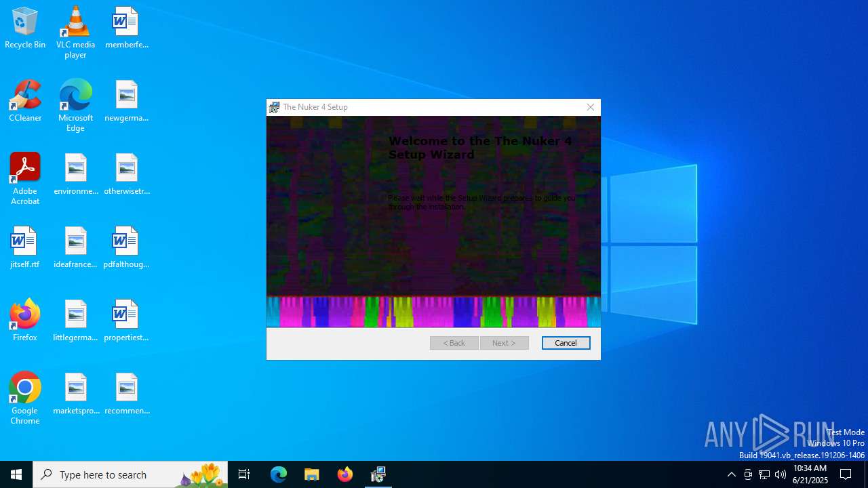Open the Windows Start menu
Screen dimensions: 868x488
coord(16,474)
